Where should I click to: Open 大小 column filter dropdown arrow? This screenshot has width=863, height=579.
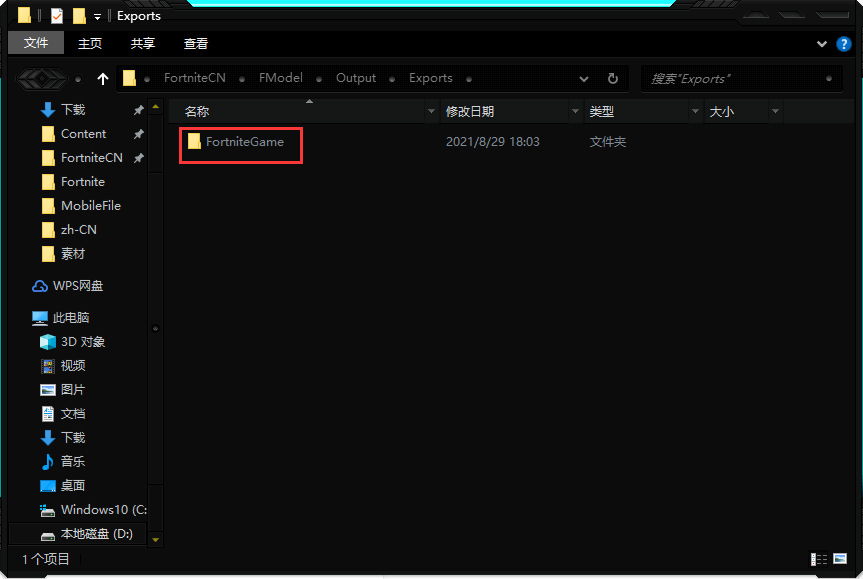click(775, 112)
